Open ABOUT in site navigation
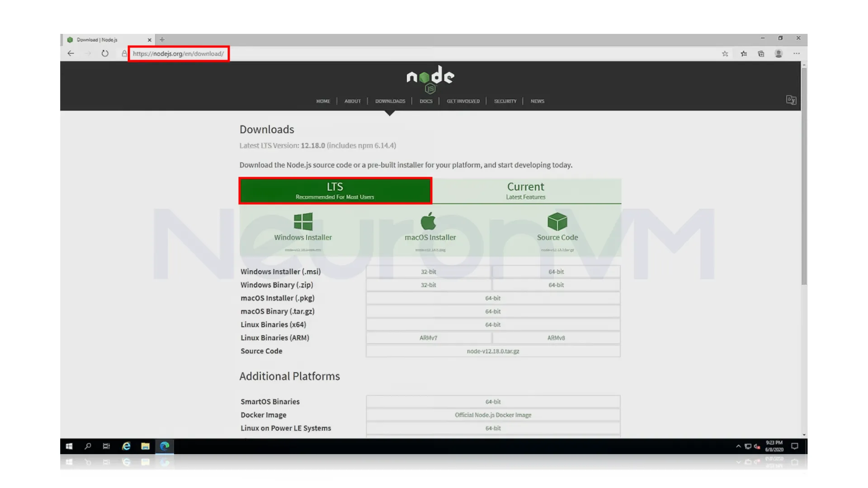Screen dimensions: 868x488 pyautogui.click(x=353, y=101)
